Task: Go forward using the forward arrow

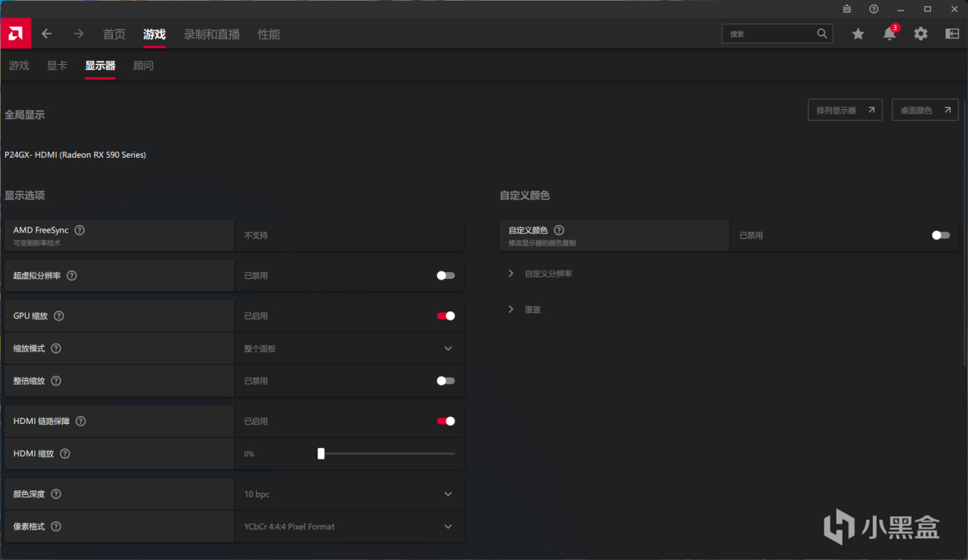Action: tap(79, 34)
